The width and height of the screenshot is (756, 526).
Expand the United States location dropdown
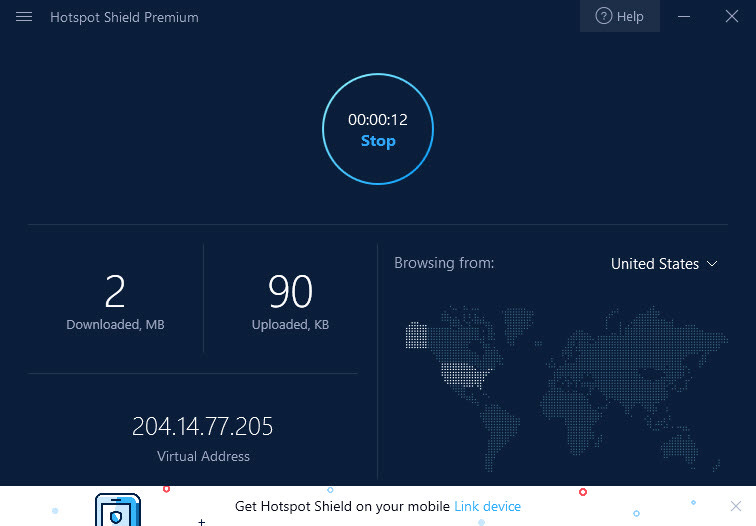tap(664, 264)
